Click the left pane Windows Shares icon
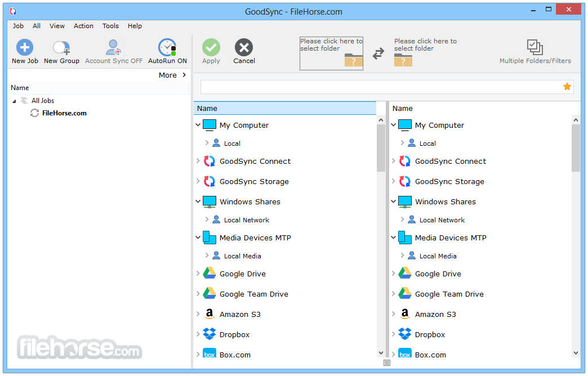Viewport: 588px width, 376px height. (x=210, y=202)
